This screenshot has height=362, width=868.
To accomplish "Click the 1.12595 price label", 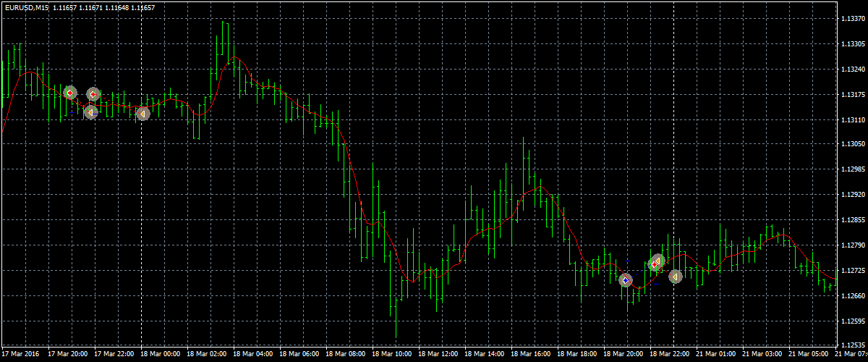I will coord(854,321).
